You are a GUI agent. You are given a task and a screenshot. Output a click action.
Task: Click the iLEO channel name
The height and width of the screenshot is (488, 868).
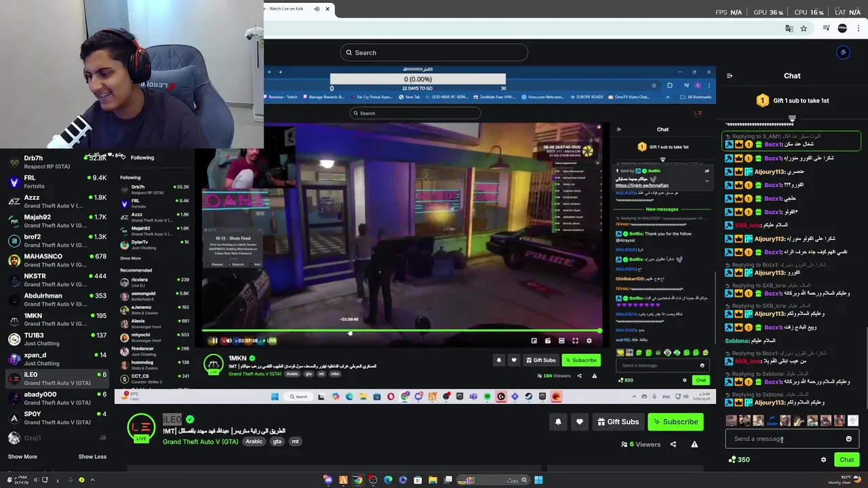point(172,420)
